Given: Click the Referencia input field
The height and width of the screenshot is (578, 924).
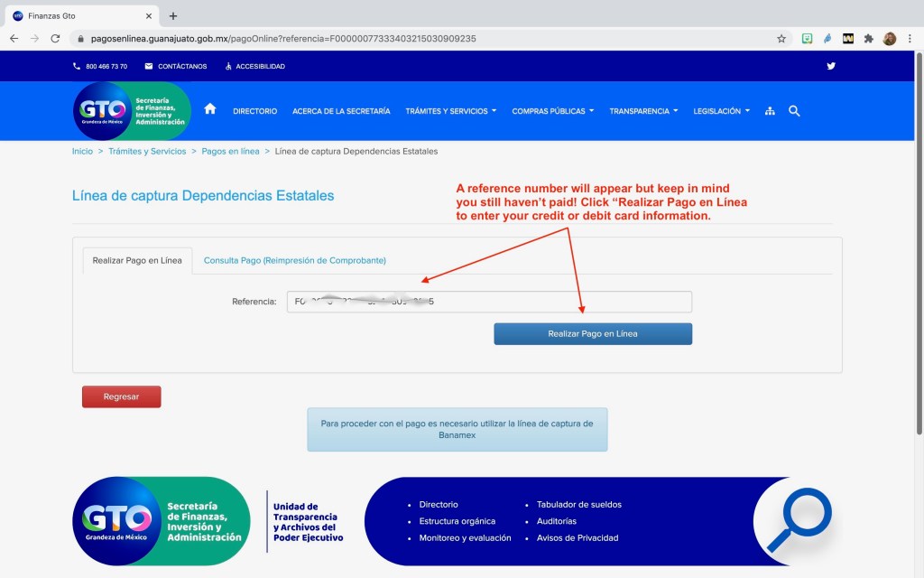Looking at the screenshot, I should pyautogui.click(x=488, y=302).
